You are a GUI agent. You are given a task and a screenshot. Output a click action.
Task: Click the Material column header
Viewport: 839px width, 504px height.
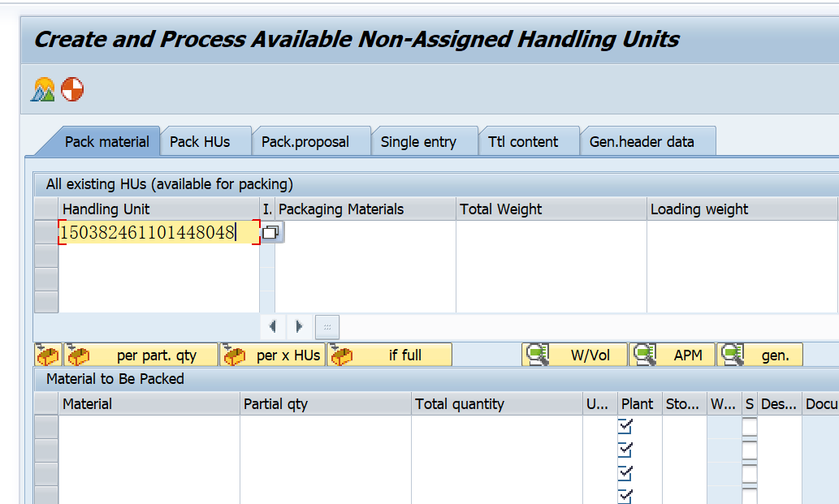[149, 404]
